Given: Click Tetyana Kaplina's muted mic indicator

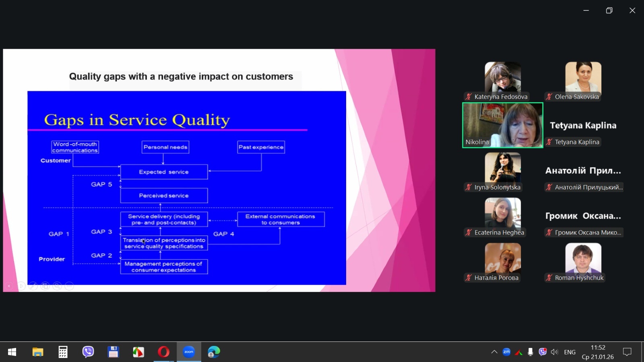Looking at the screenshot, I should (549, 142).
